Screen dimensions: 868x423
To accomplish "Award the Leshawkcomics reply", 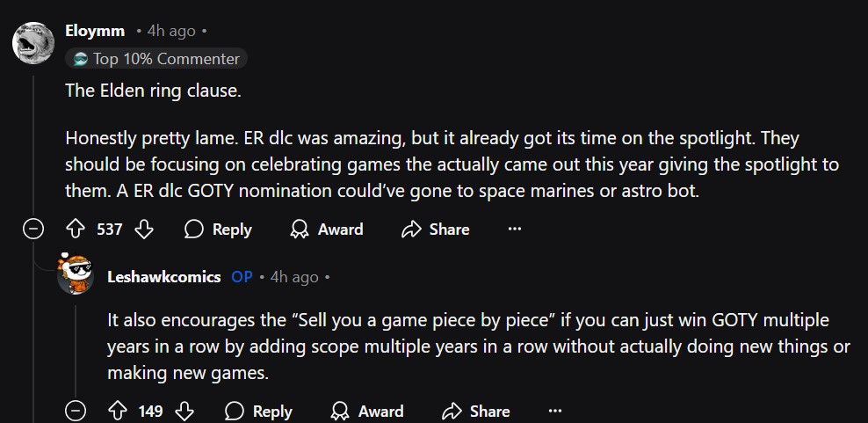I will [x=367, y=411].
